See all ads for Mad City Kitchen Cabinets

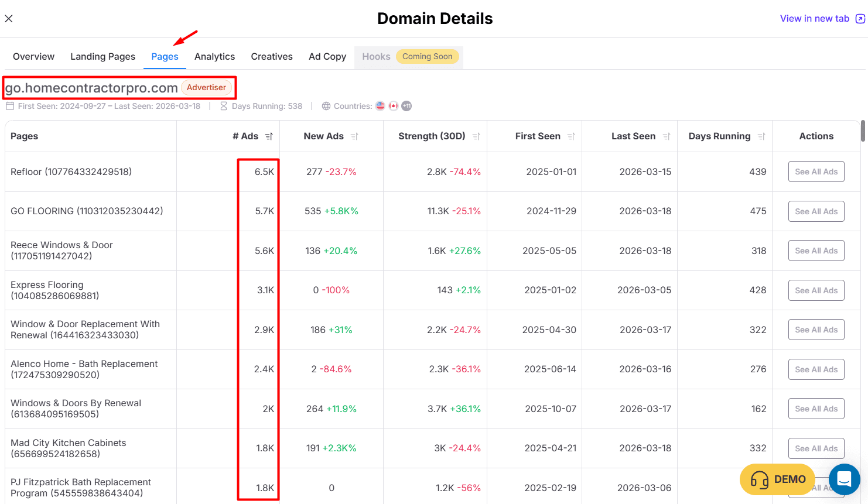816,448
